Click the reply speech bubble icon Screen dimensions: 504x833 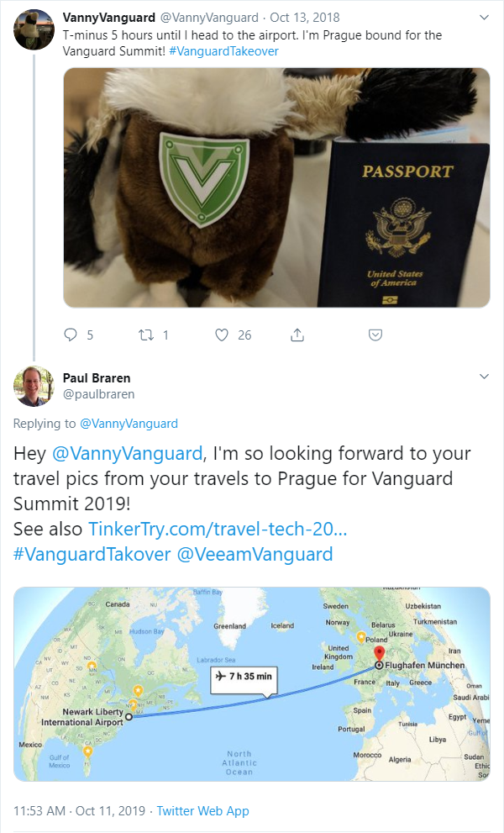click(71, 335)
